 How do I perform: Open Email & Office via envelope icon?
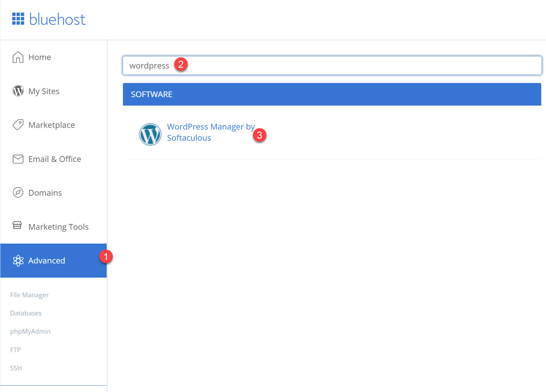click(18, 159)
